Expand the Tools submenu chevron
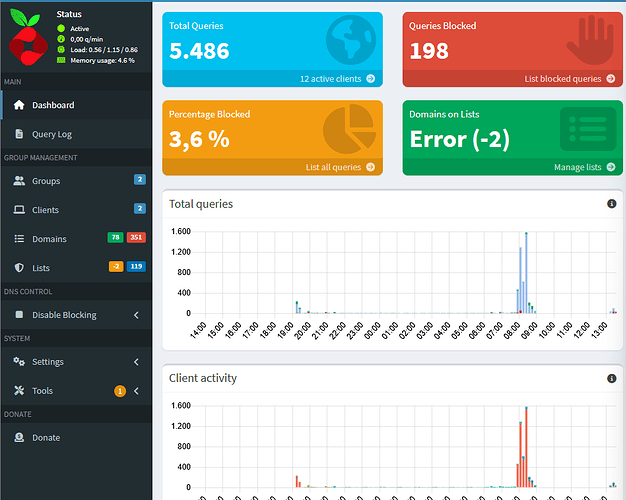 [136, 391]
